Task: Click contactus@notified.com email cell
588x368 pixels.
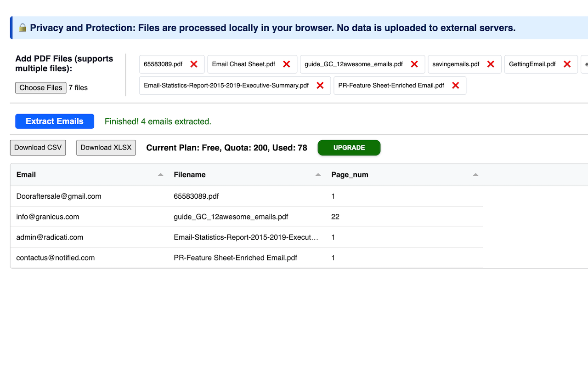Action: pos(56,258)
